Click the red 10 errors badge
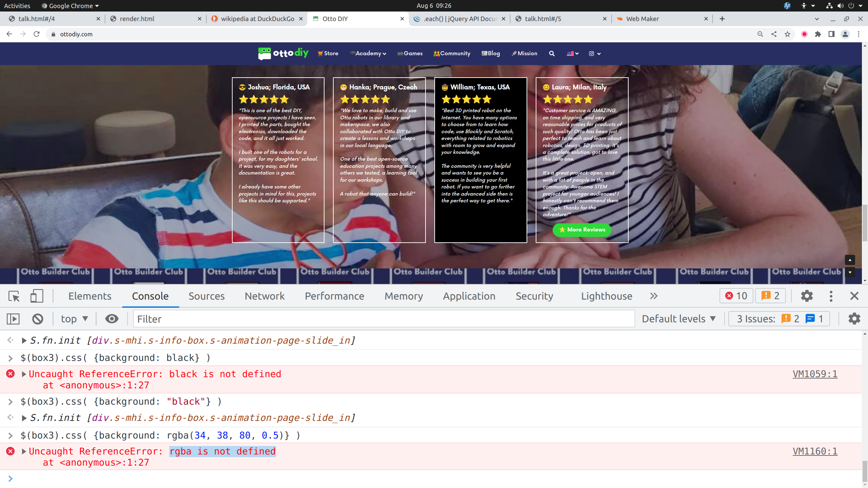This screenshot has height=488, width=868. tap(736, 296)
